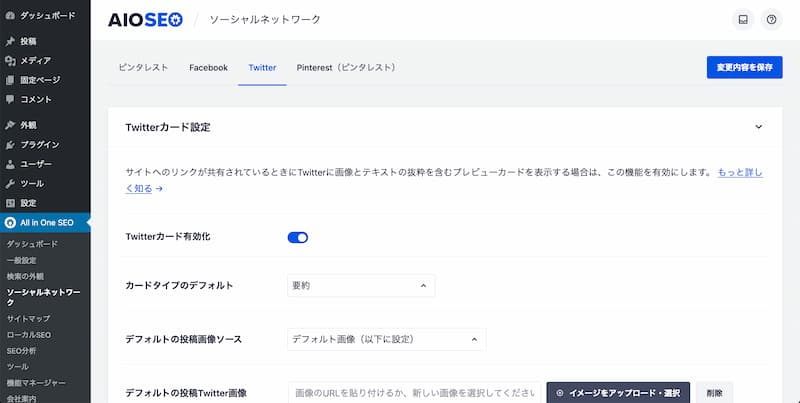The width and height of the screenshot is (800, 403).
Task: Click イメージをアップロード・選択 button
Action: coord(618,393)
